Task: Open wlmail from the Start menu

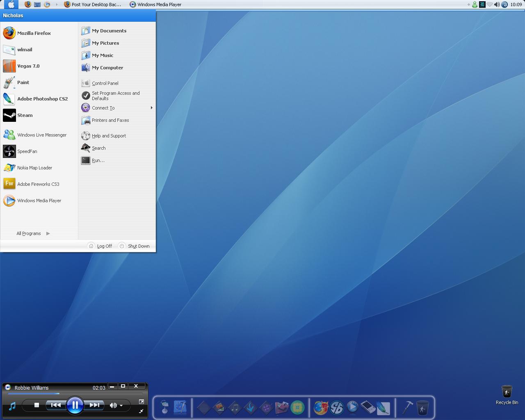Action: [x=39, y=49]
